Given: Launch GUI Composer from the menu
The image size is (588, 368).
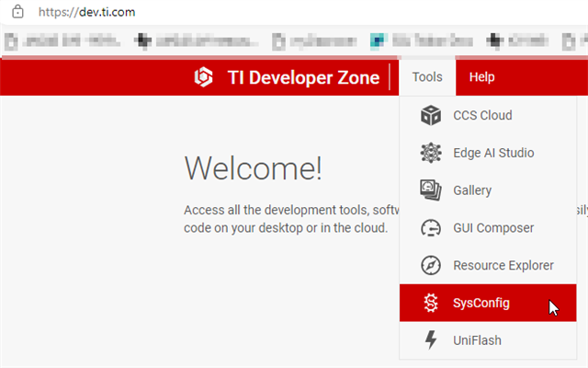Looking at the screenshot, I should click(x=488, y=227).
